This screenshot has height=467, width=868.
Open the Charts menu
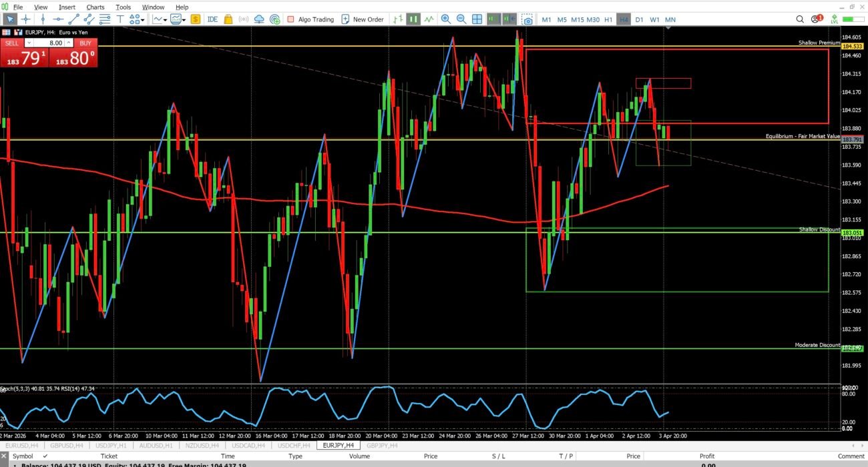click(95, 7)
